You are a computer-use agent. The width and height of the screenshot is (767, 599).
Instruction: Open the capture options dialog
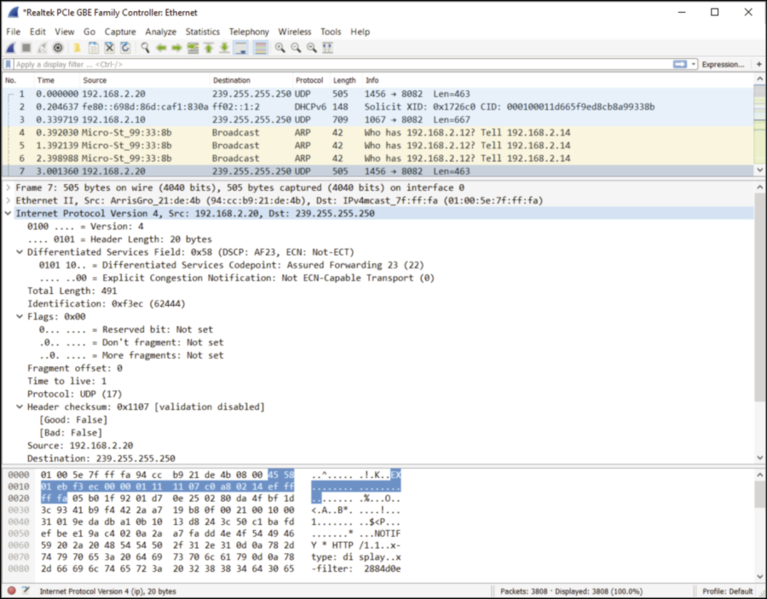point(58,48)
